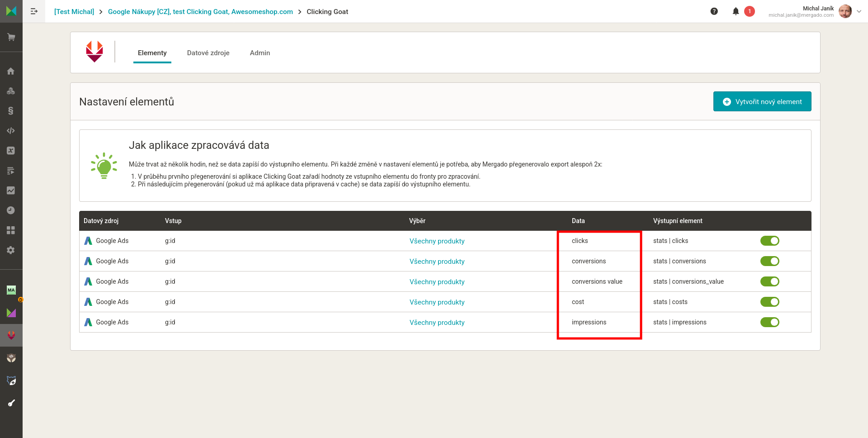Click the red notification count badge
This screenshot has height=438, width=868.
750,11
